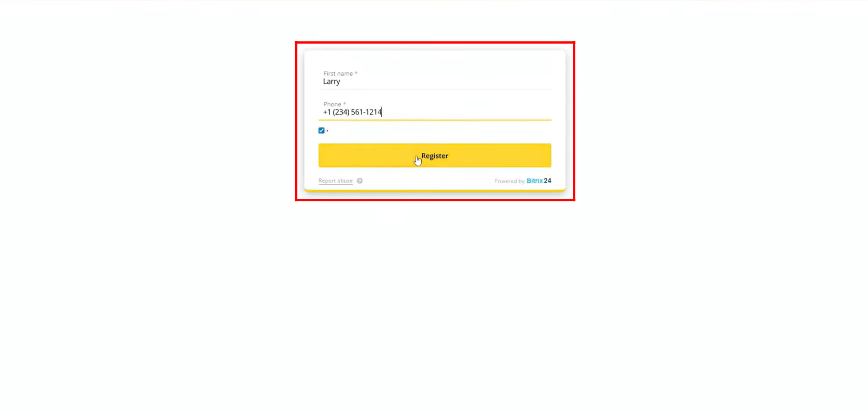
Task: Click the yellow underline beneath the Phone field
Action: point(434,120)
